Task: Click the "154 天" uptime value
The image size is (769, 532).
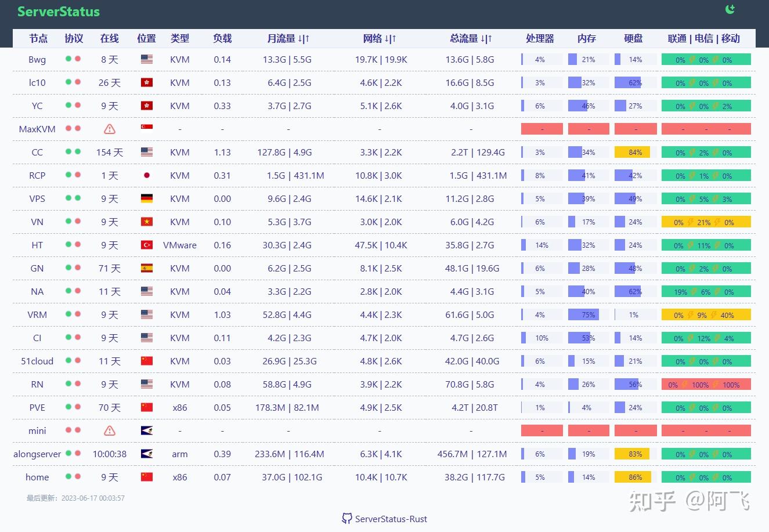Action: (x=110, y=152)
